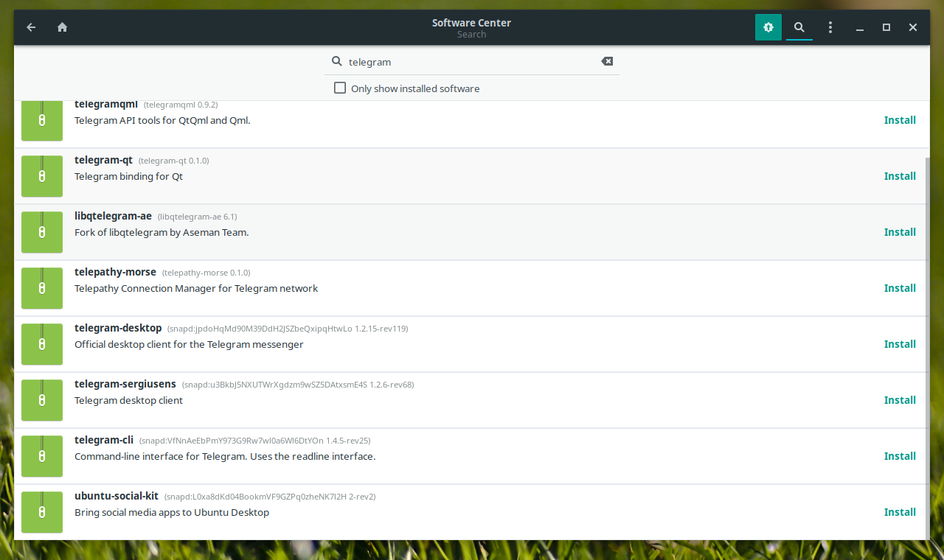Install telegram-cli
This screenshot has height=560, width=944.
pos(900,456)
